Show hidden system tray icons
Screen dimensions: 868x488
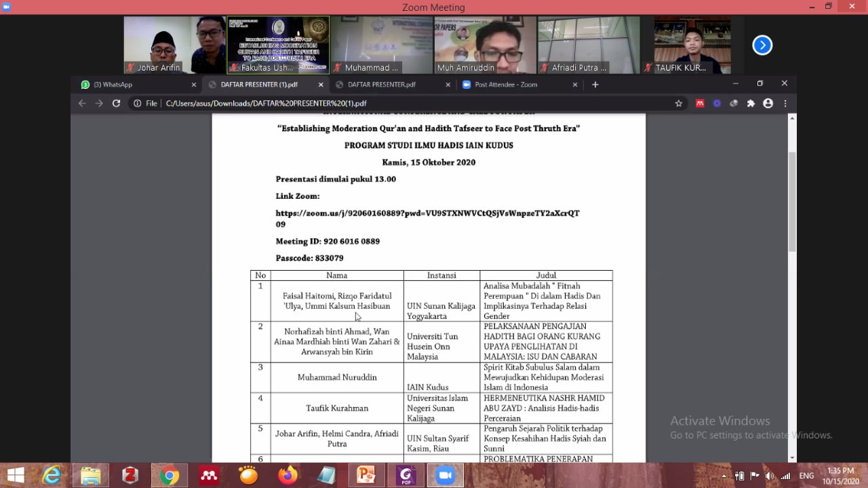coord(725,476)
